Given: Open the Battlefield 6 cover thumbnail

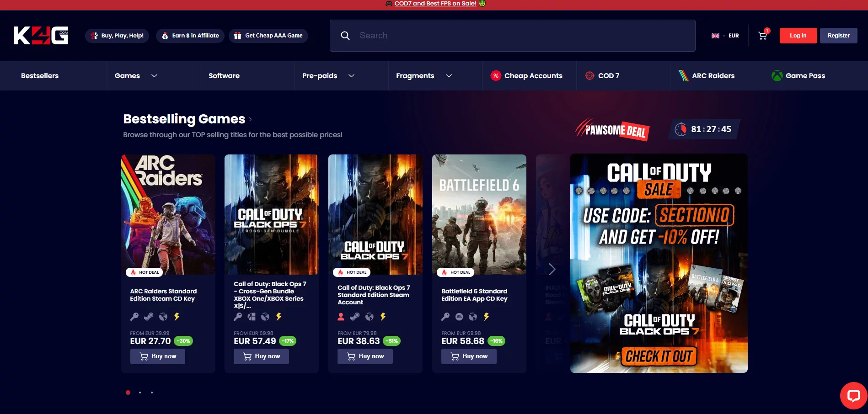Looking at the screenshot, I should [x=479, y=214].
